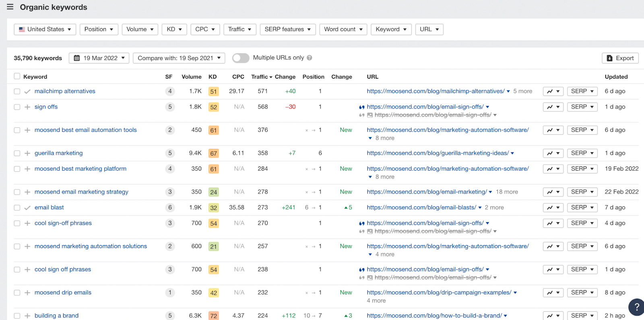The width and height of the screenshot is (644, 320).
Task: Click the checkmark icon beside email blast
Action: [x=27, y=208]
